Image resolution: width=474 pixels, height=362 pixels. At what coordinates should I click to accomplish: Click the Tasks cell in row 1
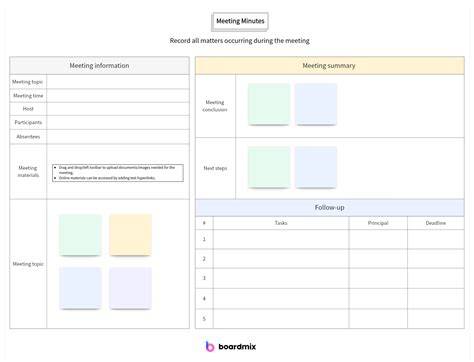(281, 239)
